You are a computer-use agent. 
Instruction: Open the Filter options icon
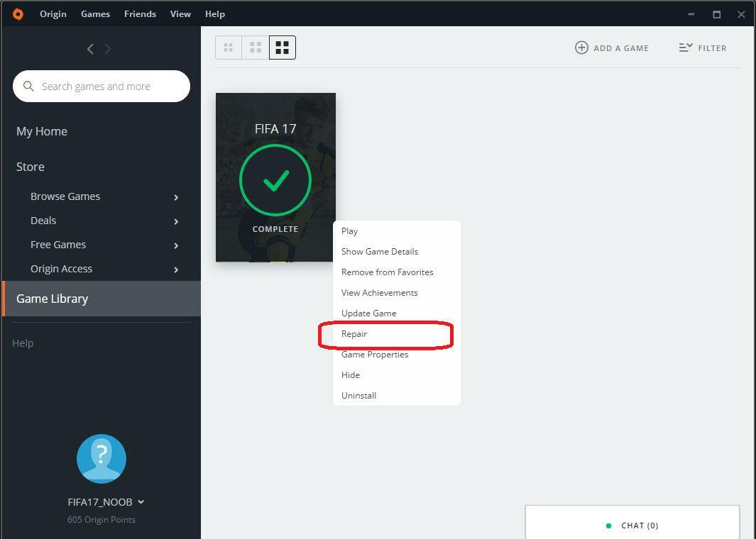pos(684,48)
